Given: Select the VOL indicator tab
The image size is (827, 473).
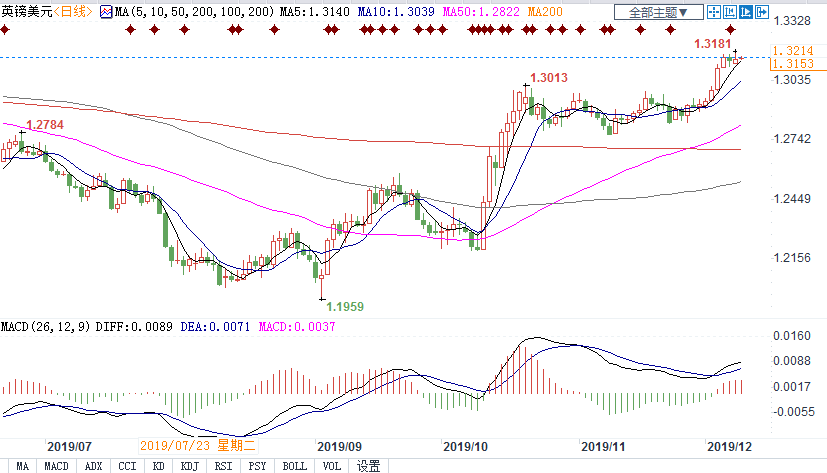Looking at the screenshot, I should (332, 465).
